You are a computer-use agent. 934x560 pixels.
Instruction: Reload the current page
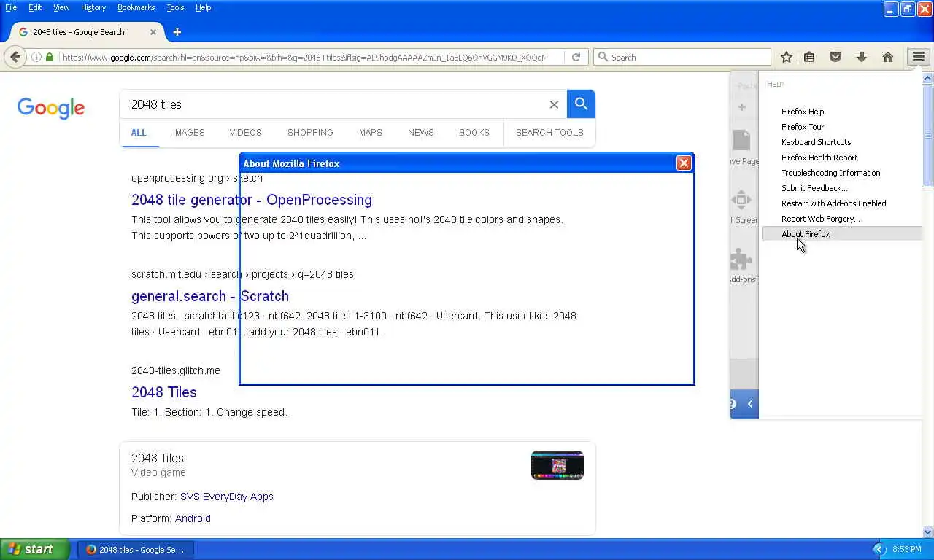coord(576,57)
